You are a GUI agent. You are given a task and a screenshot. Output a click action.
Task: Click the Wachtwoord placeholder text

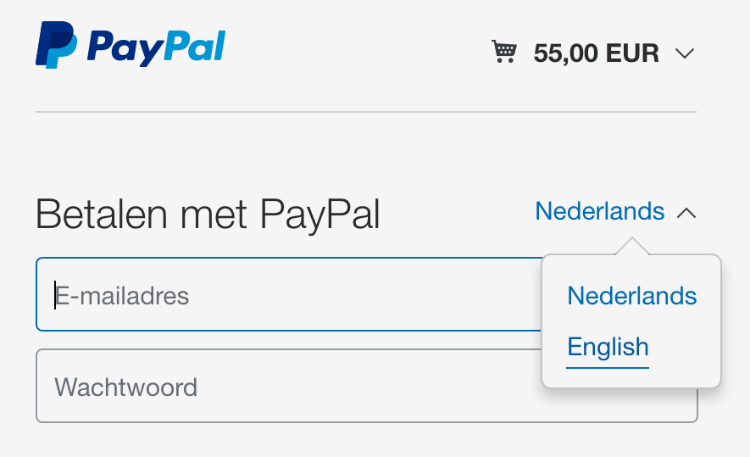126,387
